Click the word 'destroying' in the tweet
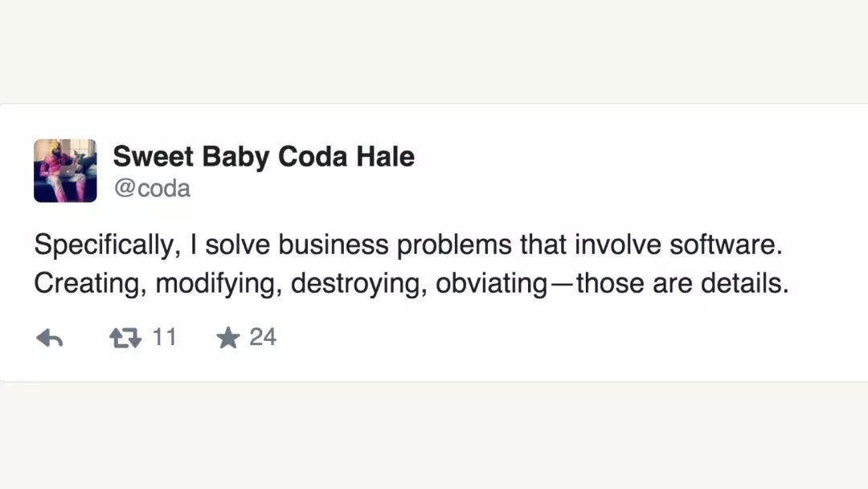The width and height of the screenshot is (868, 489). [355, 284]
